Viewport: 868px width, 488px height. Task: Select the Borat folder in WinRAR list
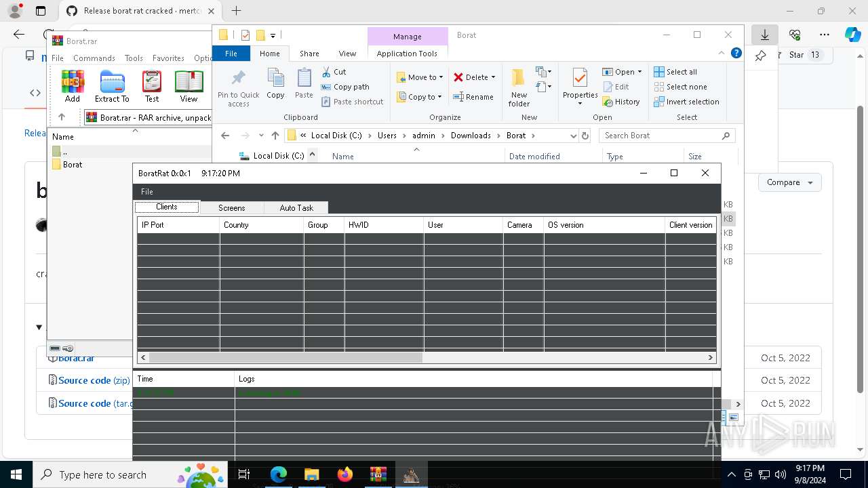[66, 165]
